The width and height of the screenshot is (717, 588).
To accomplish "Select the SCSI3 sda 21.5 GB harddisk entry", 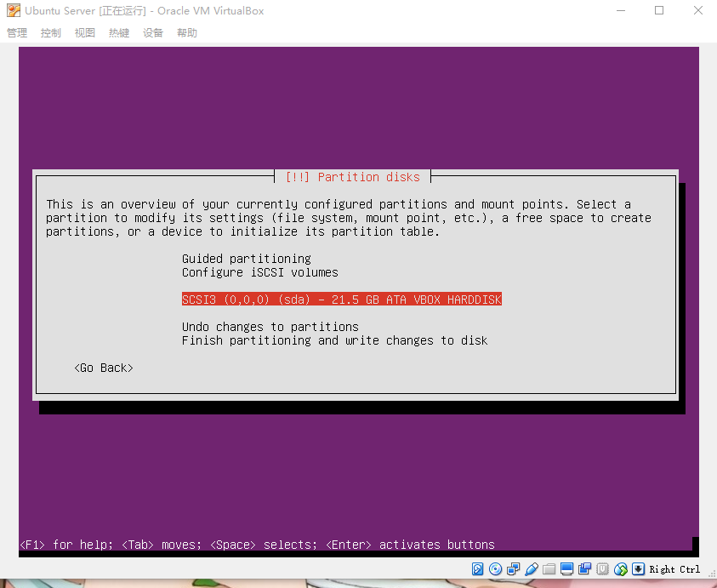I will (x=342, y=300).
